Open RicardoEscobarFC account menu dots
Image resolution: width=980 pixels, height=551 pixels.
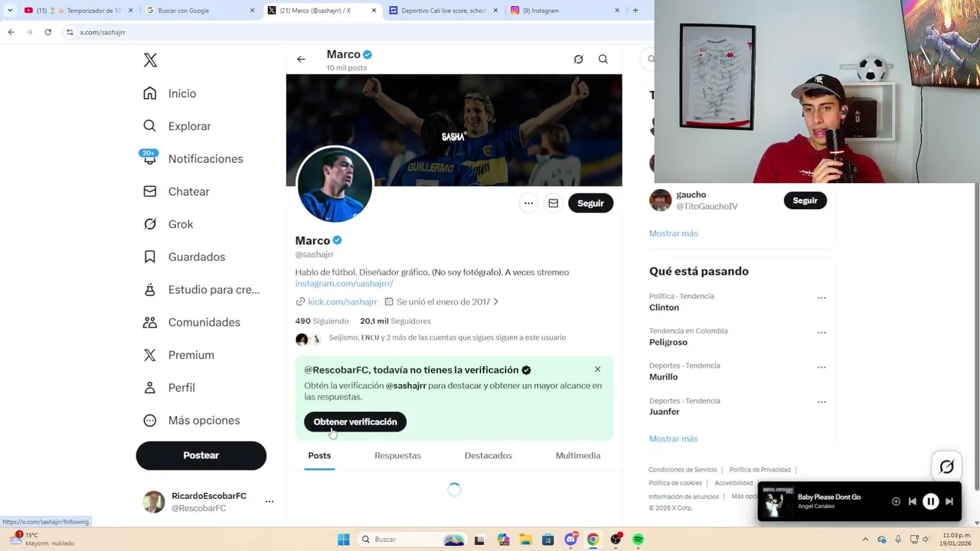[269, 502]
